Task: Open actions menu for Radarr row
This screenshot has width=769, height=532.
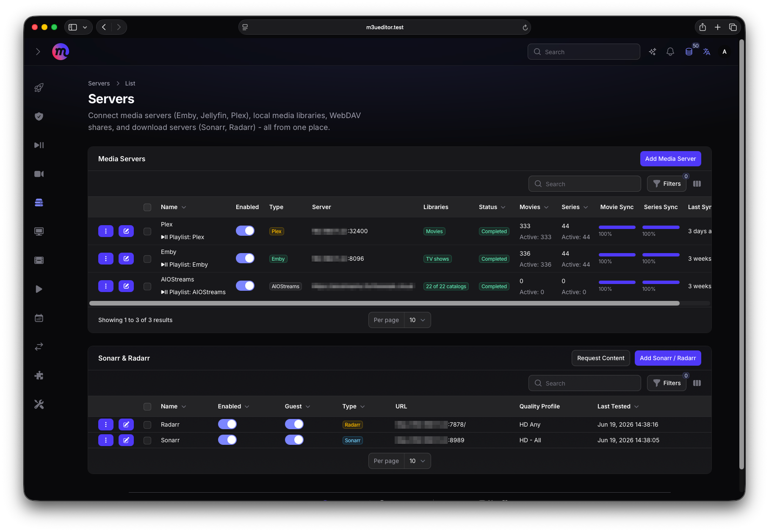Action: (x=106, y=424)
